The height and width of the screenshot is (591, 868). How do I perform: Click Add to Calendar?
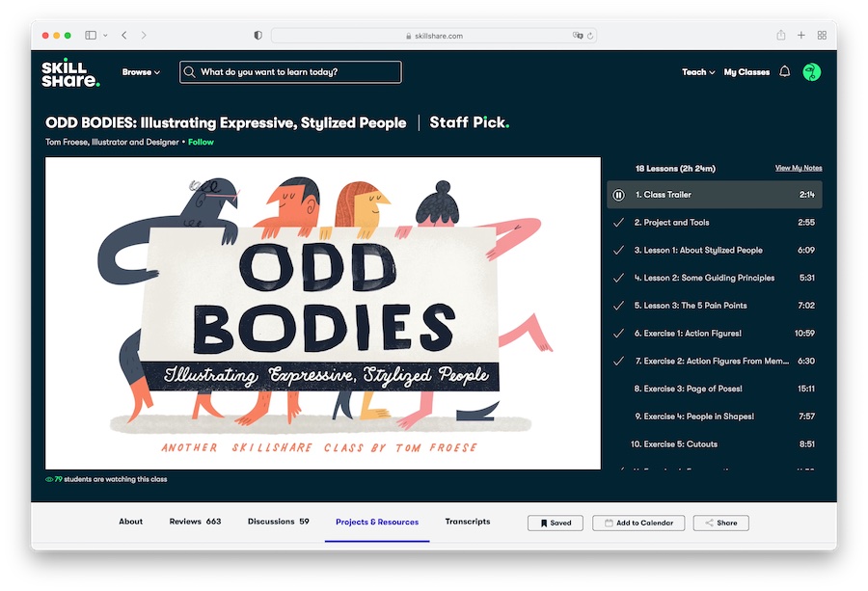pyautogui.click(x=638, y=523)
